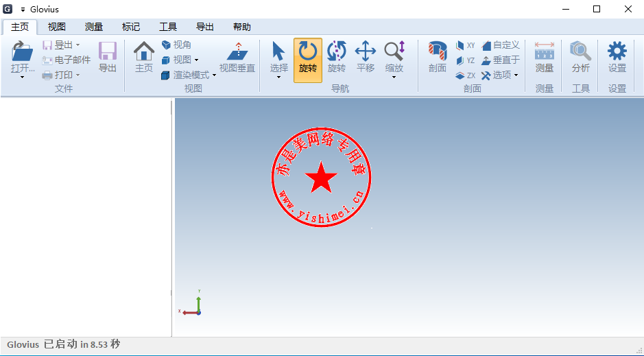Viewport: 644px width, 356px height.
Task: Switch to the 主页 ribbon tab
Action: point(20,27)
